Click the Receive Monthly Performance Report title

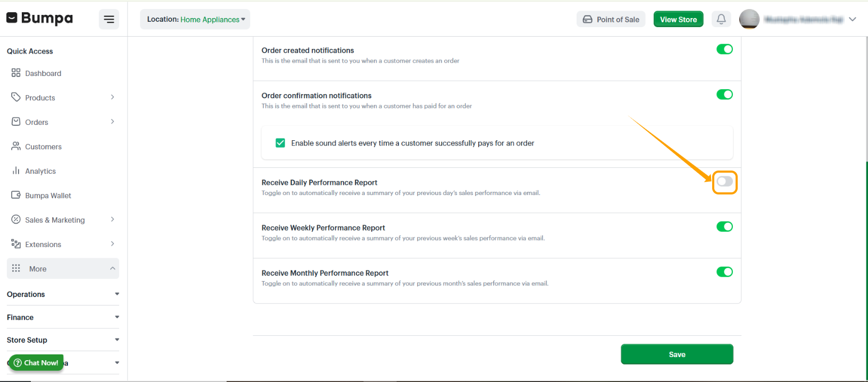coord(325,273)
